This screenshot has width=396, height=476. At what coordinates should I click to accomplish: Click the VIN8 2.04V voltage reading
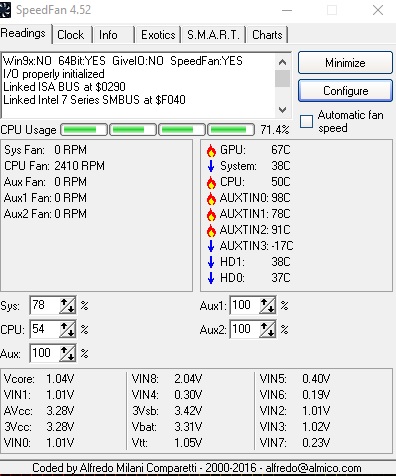[x=167, y=379]
